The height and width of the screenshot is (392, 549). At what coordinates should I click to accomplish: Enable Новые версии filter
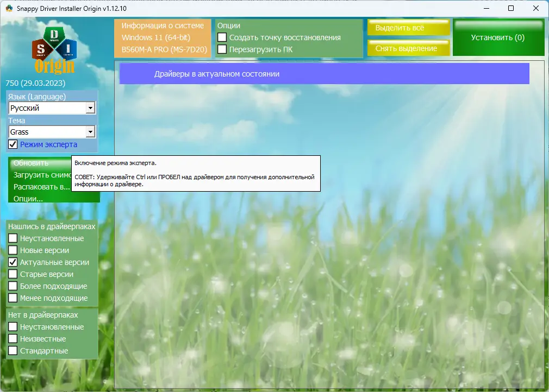[12, 250]
